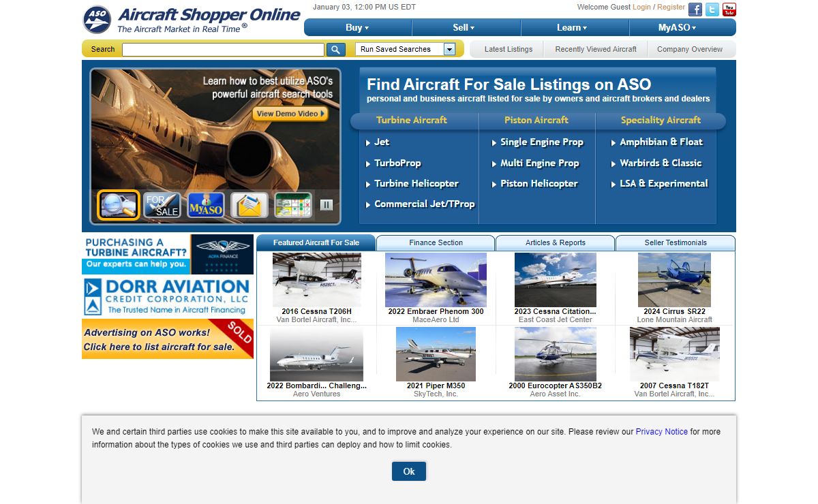The width and height of the screenshot is (818, 504).
Task: Browse Piston Helicopter listings
Action: (539, 183)
